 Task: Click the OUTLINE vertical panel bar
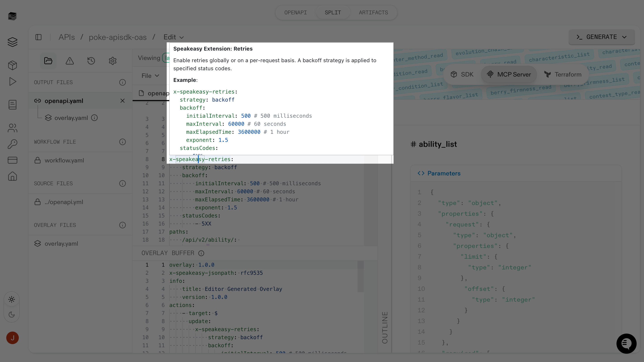(385, 328)
